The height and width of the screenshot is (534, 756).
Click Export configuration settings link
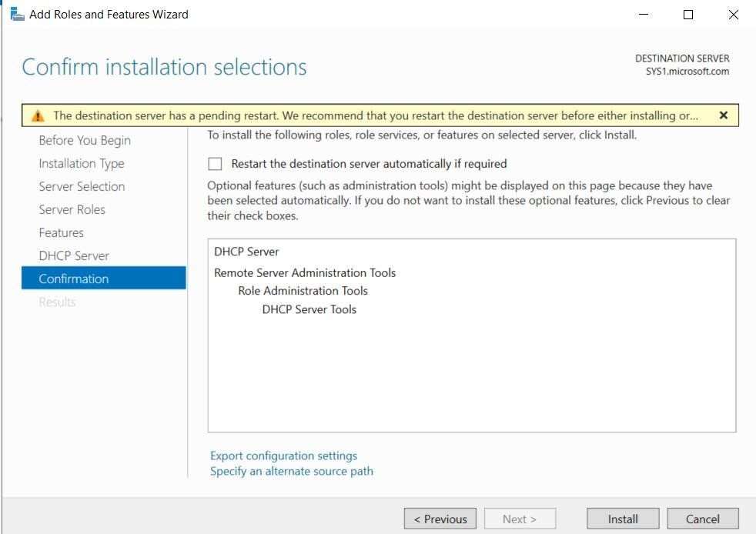(x=283, y=456)
